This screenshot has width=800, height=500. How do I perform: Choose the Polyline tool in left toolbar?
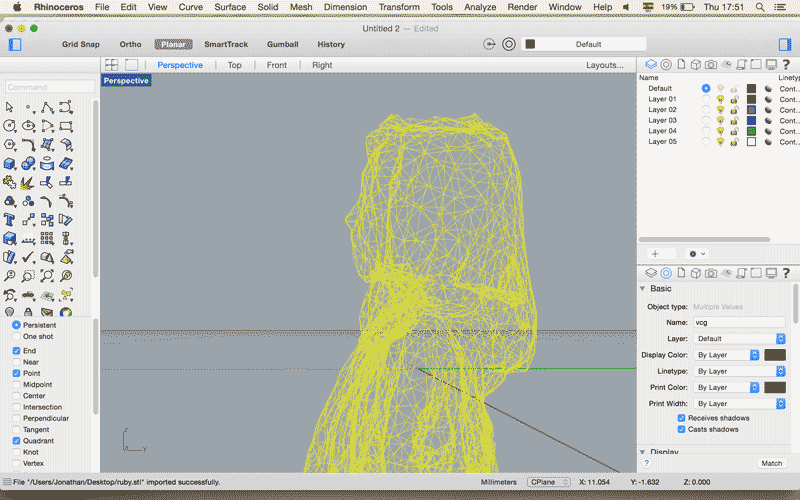click(47, 107)
